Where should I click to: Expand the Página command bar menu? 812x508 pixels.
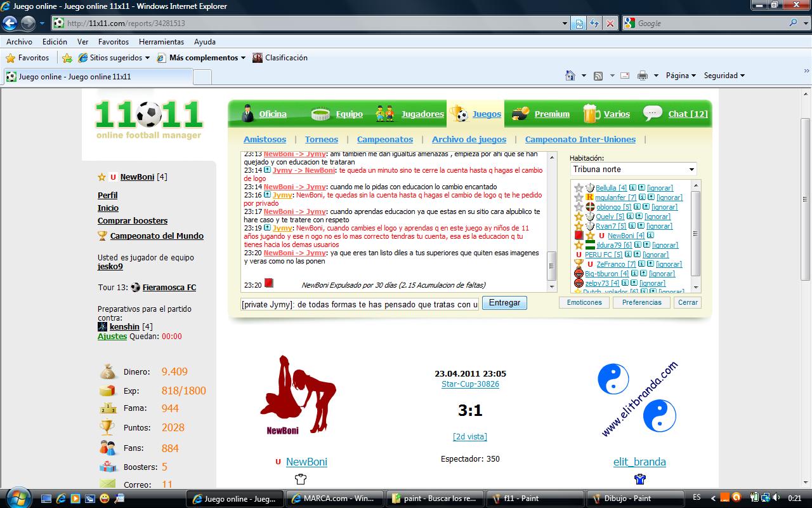pyautogui.click(x=681, y=76)
